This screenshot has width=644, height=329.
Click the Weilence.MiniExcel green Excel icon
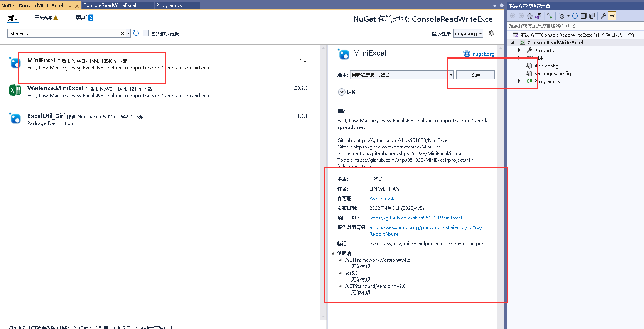15,90
